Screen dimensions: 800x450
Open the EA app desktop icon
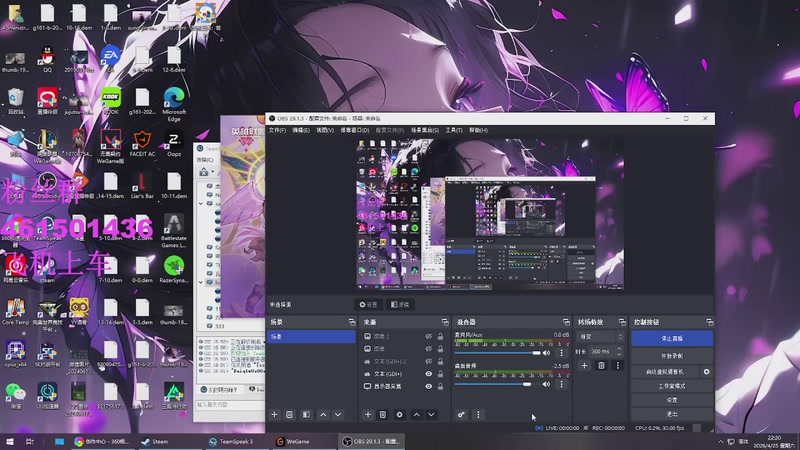(x=110, y=59)
